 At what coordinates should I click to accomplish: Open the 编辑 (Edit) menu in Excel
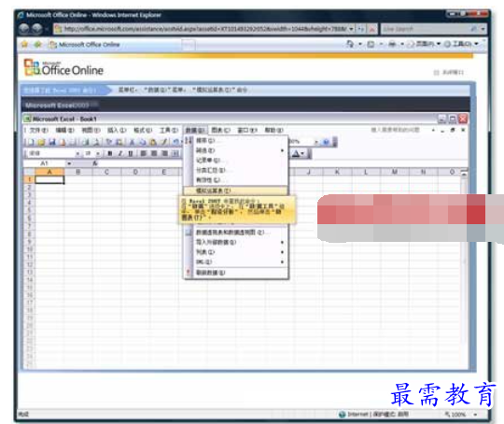65,131
